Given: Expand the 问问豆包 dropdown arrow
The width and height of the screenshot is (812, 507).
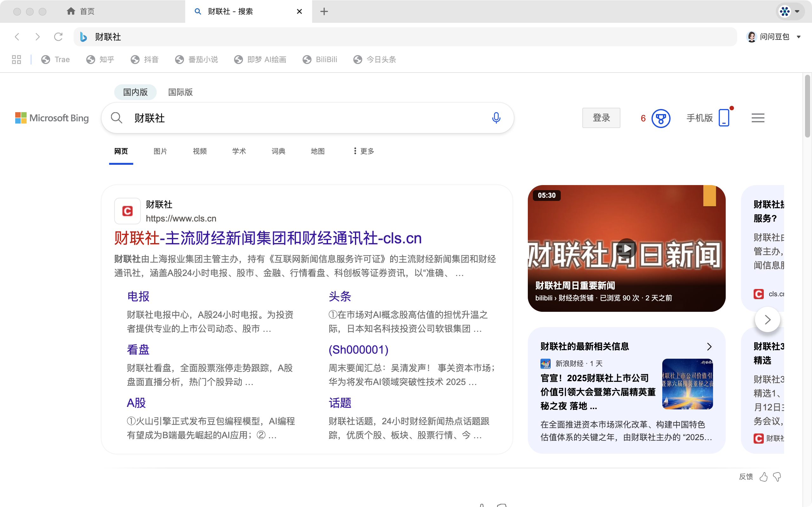Looking at the screenshot, I should (x=799, y=37).
